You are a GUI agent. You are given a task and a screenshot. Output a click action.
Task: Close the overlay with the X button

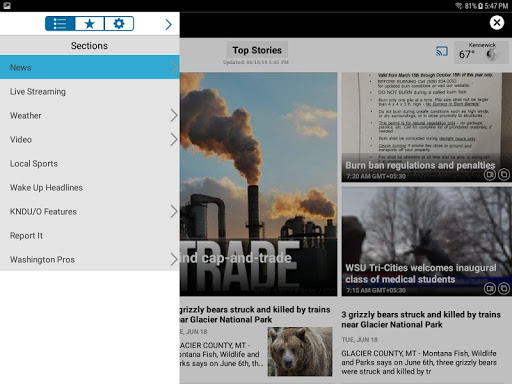497,23
